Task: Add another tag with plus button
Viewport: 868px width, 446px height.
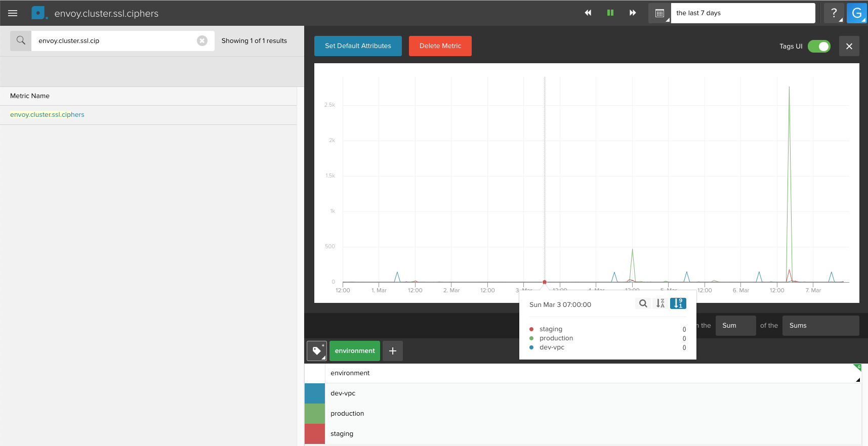Action: [393, 351]
